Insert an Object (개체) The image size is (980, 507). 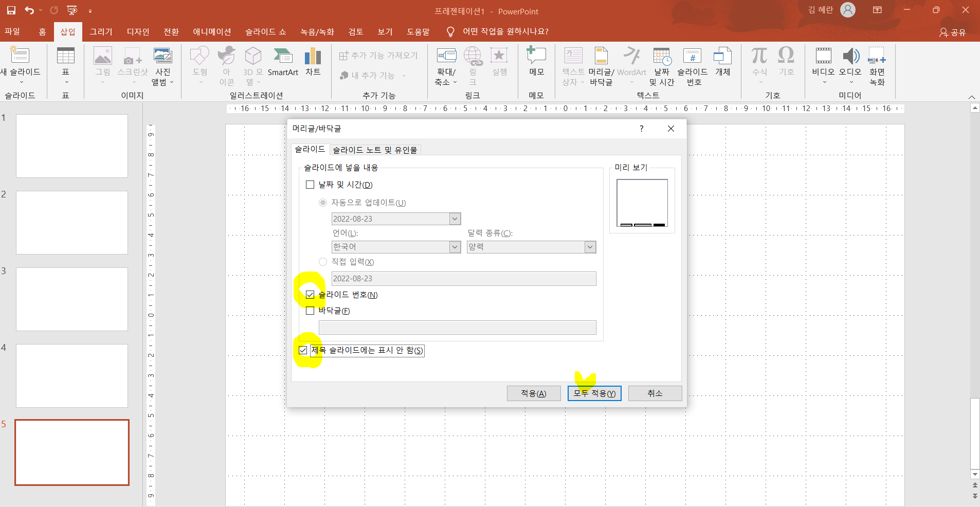point(722,62)
